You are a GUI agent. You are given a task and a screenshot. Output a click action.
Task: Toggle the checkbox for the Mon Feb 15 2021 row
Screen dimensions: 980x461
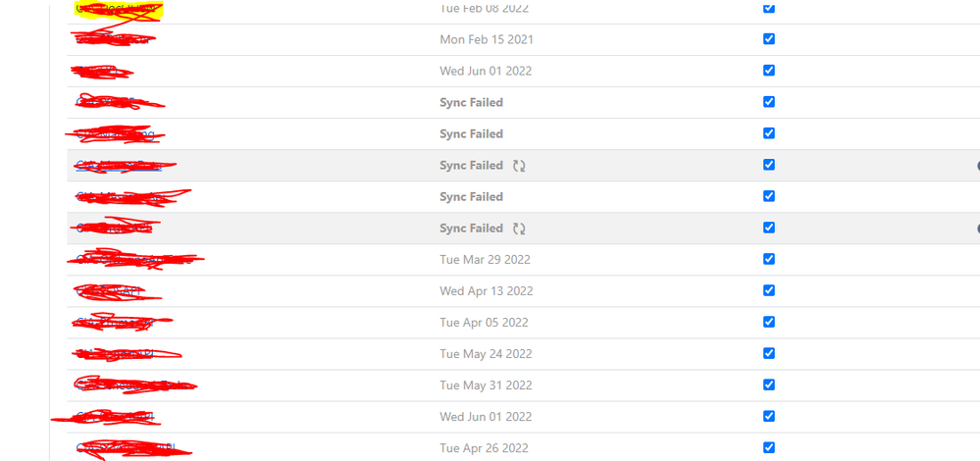(769, 38)
